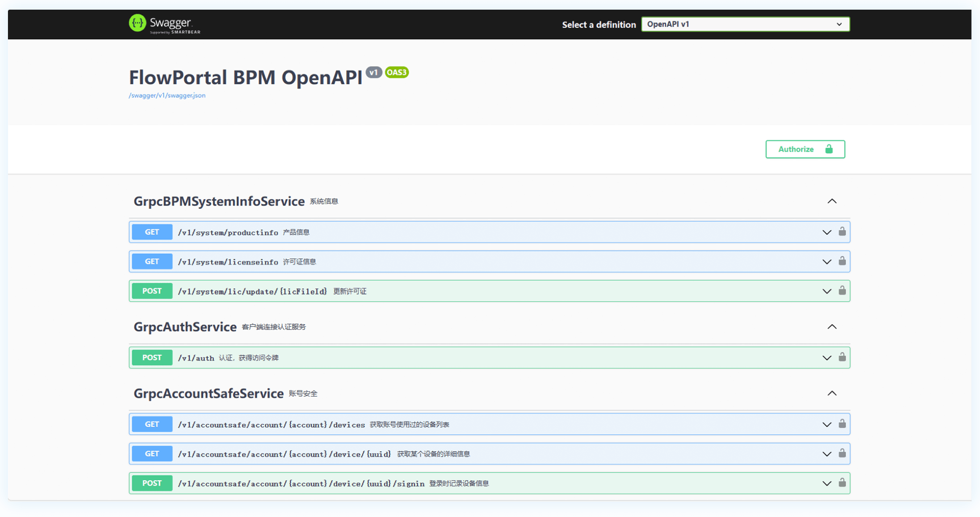The height and width of the screenshot is (517, 980).
Task: Collapse the GrpcAuthService section
Action: [x=832, y=327]
